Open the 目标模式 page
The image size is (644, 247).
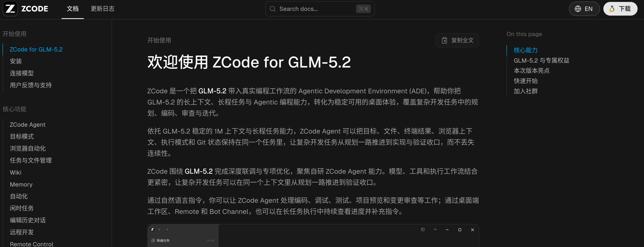(22, 136)
